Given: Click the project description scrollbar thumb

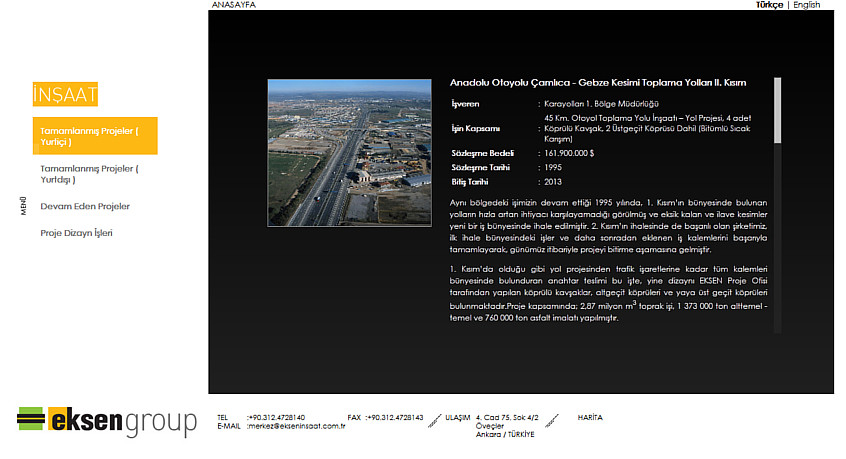Looking at the screenshot, I should (x=777, y=110).
